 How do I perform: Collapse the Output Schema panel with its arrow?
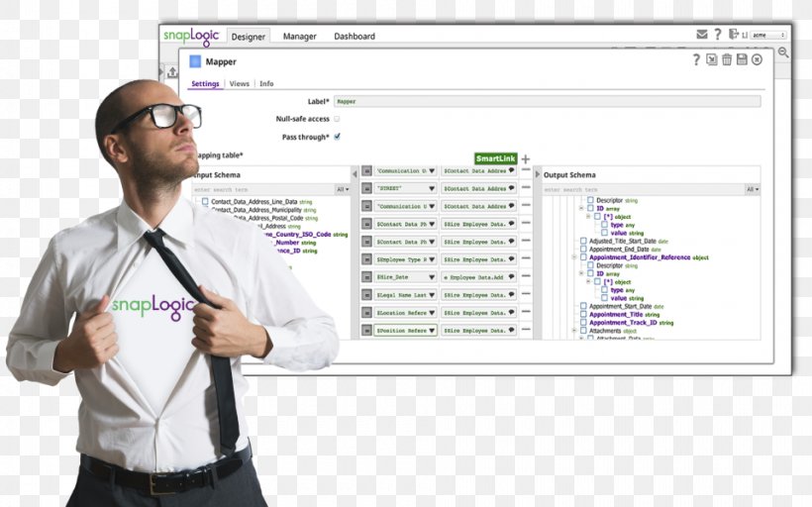click(537, 174)
